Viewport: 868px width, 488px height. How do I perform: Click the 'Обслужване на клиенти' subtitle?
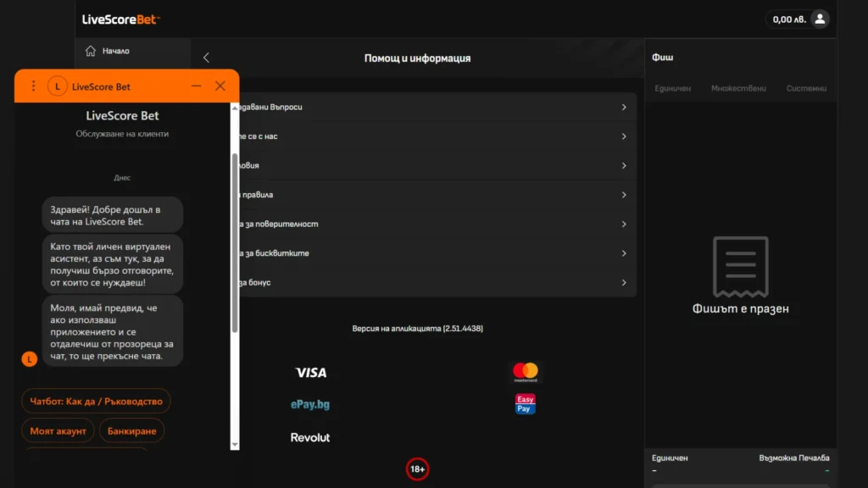click(x=122, y=134)
